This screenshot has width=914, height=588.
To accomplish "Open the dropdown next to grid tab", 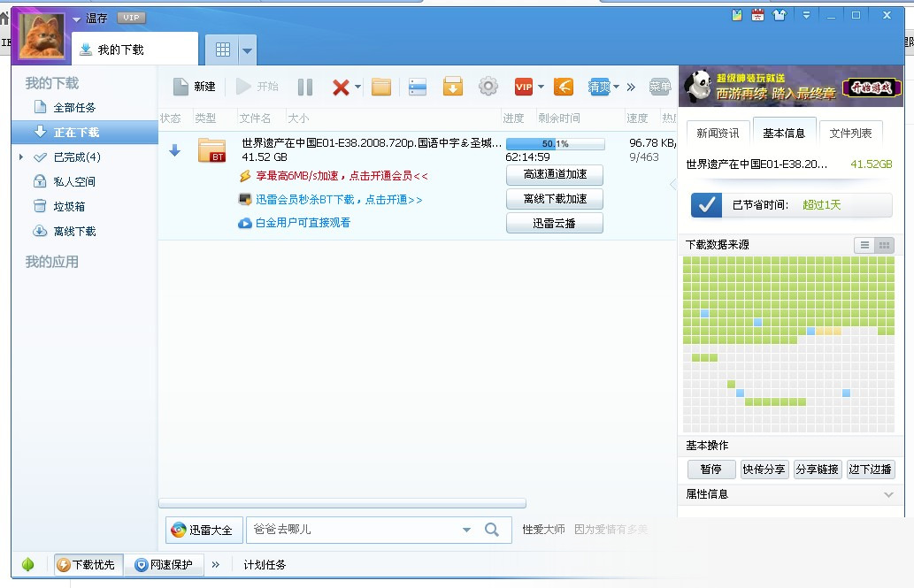I will coord(247,50).
